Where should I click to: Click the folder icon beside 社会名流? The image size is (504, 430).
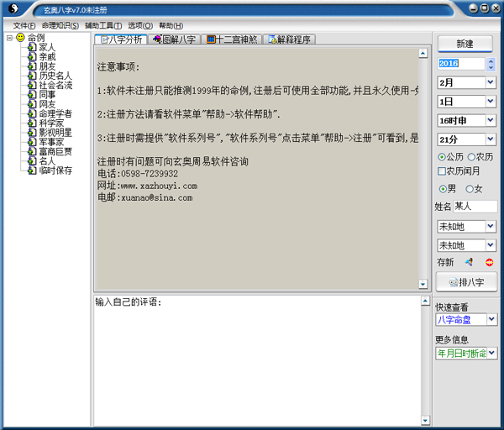32,85
